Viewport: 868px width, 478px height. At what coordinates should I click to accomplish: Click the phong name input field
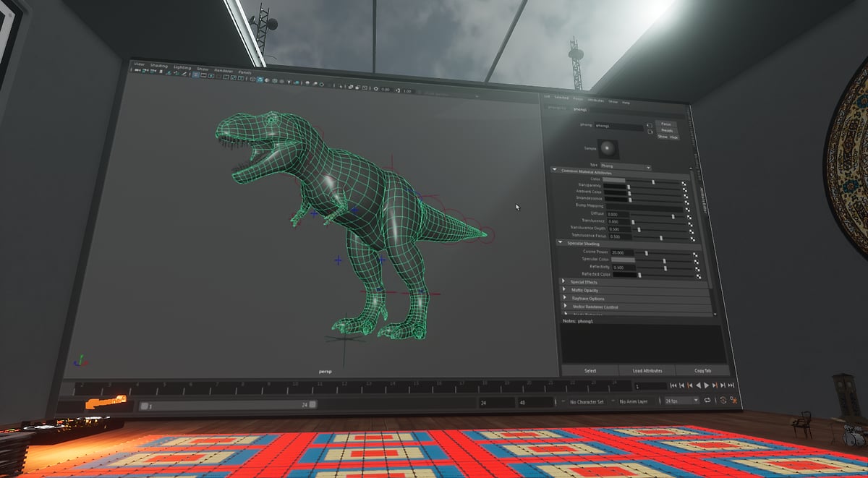click(x=619, y=127)
